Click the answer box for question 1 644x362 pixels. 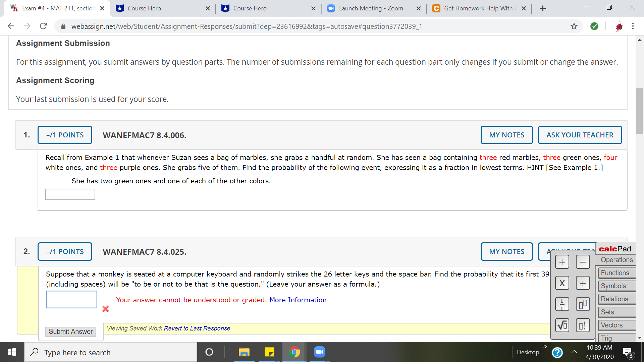point(70,194)
